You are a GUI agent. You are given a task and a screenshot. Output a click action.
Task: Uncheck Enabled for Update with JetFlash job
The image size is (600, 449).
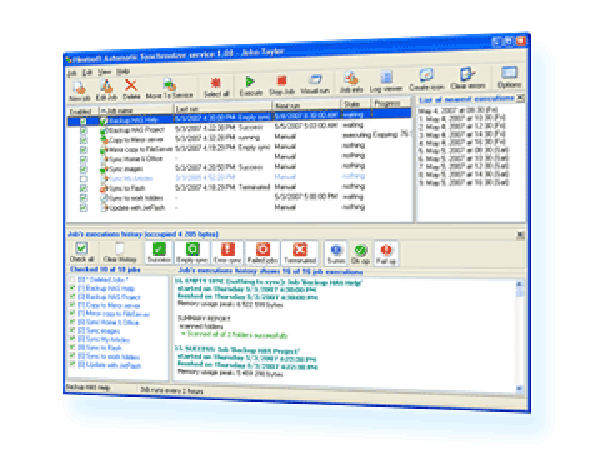point(83,208)
